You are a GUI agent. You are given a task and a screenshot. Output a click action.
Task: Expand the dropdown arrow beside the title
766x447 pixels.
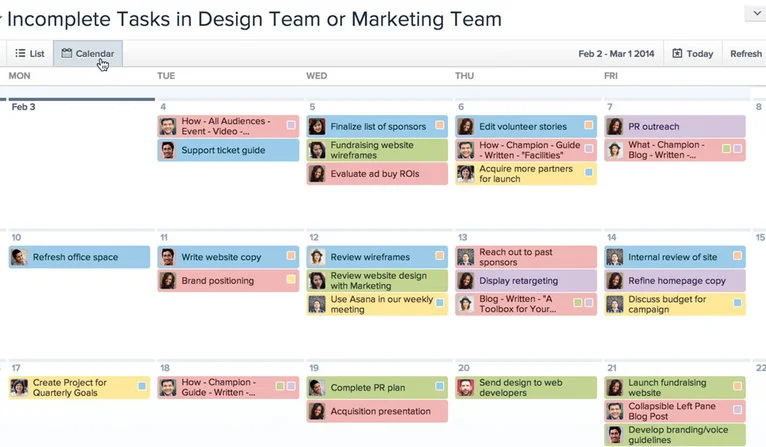coord(756,14)
